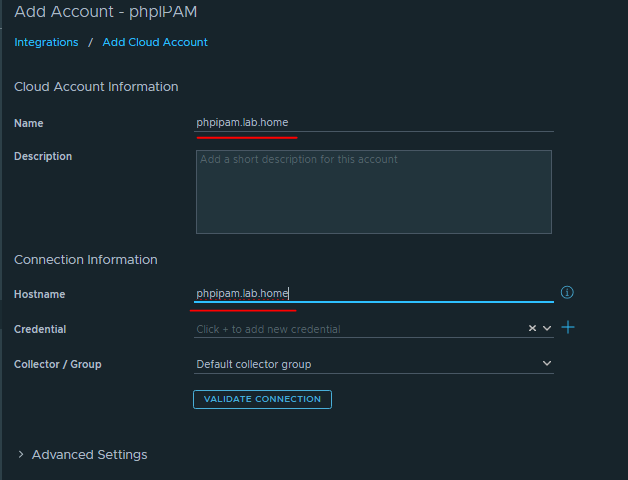Image resolution: width=628 pixels, height=480 pixels.
Task: Go to Integrations breadcrumb link
Action: point(46,42)
